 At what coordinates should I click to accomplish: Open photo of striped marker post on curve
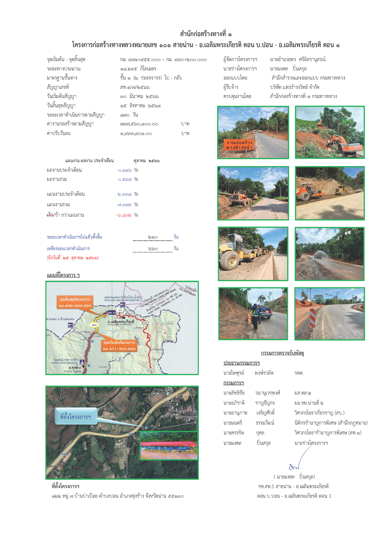(329, 314)
